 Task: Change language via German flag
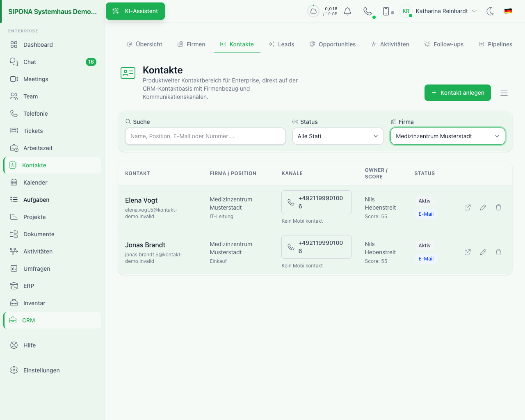pos(508,11)
